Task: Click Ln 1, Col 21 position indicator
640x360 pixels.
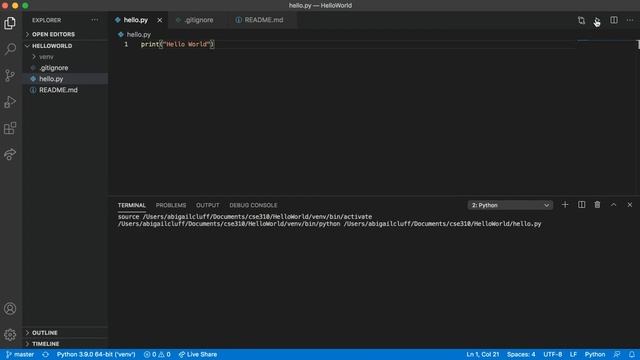Action: 483,354
